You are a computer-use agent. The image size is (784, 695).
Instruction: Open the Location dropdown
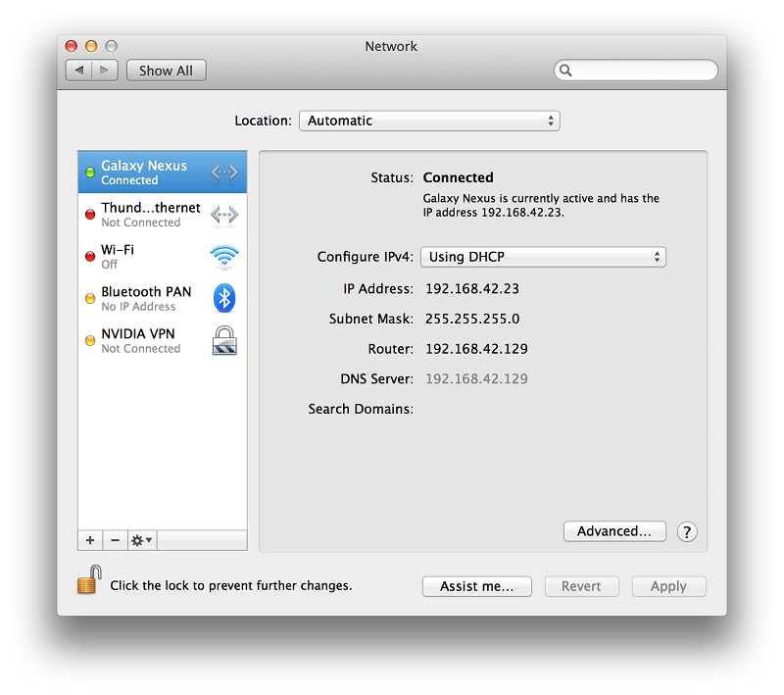[x=429, y=121]
